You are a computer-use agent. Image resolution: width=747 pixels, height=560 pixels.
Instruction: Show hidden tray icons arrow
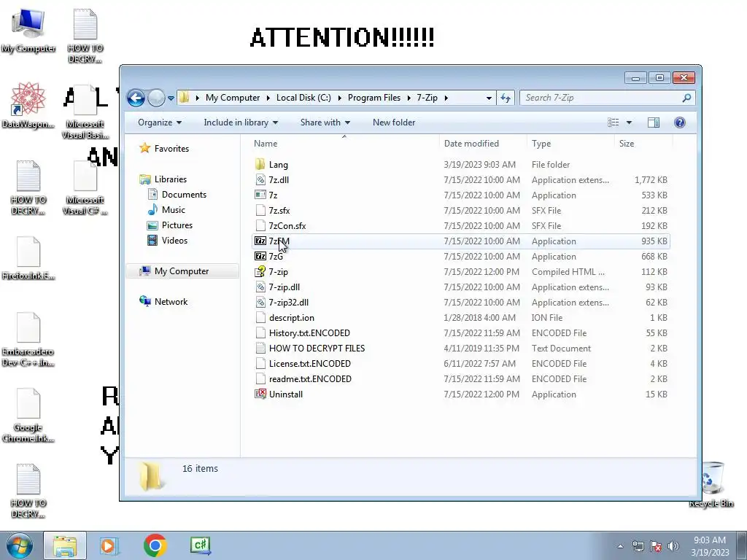(620, 546)
